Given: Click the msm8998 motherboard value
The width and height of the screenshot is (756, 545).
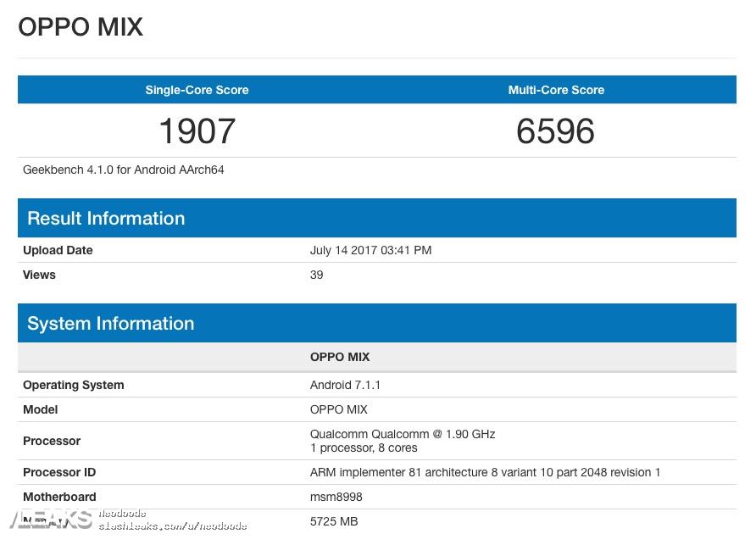Looking at the screenshot, I should [x=336, y=497].
